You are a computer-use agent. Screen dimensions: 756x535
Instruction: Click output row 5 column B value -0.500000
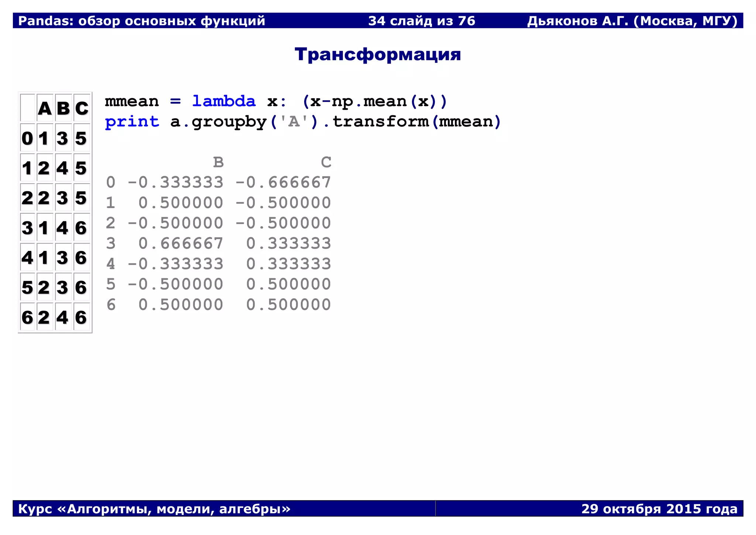pyautogui.click(x=175, y=284)
